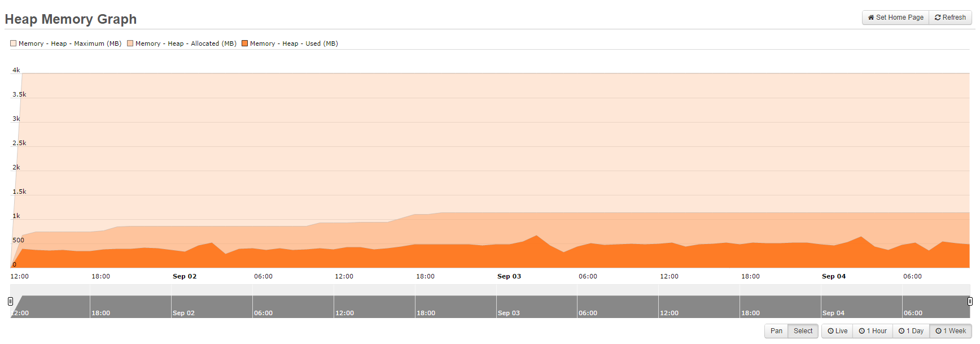Show Live time range

(x=837, y=331)
